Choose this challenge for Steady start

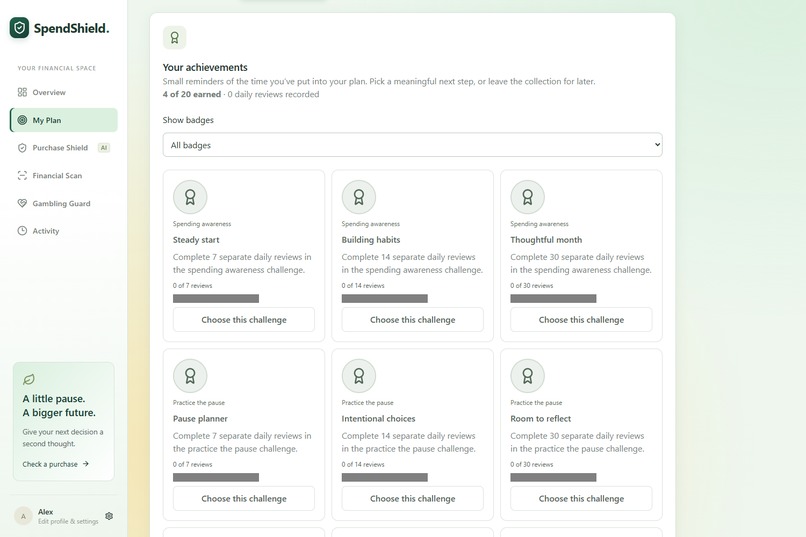244,320
